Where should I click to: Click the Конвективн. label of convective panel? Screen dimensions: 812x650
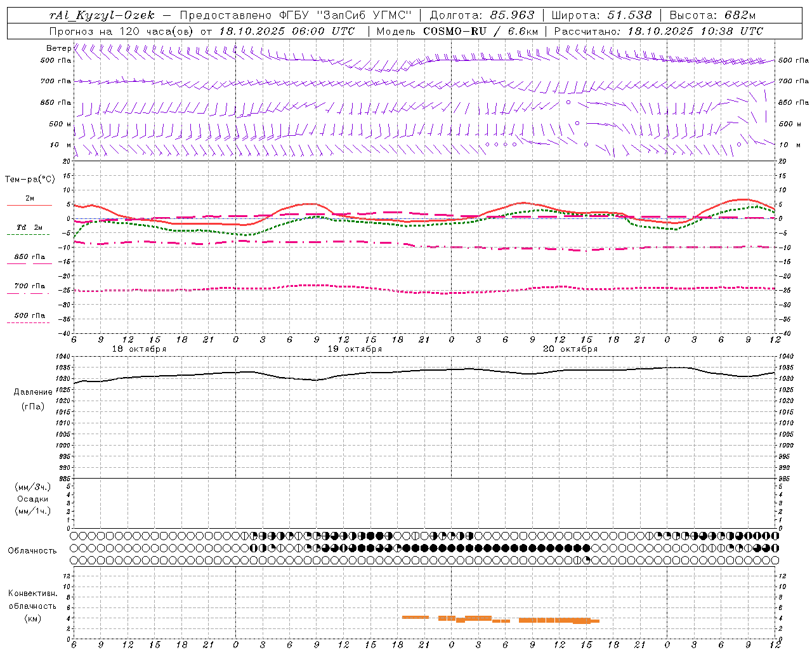32,594
